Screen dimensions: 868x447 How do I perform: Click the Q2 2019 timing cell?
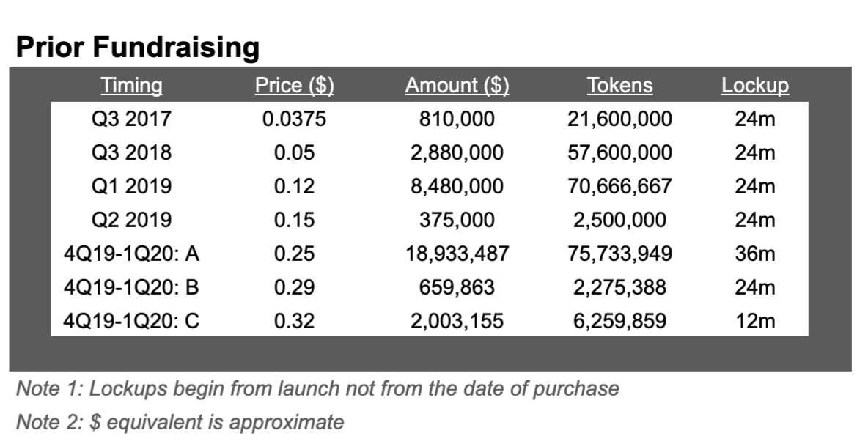131,220
